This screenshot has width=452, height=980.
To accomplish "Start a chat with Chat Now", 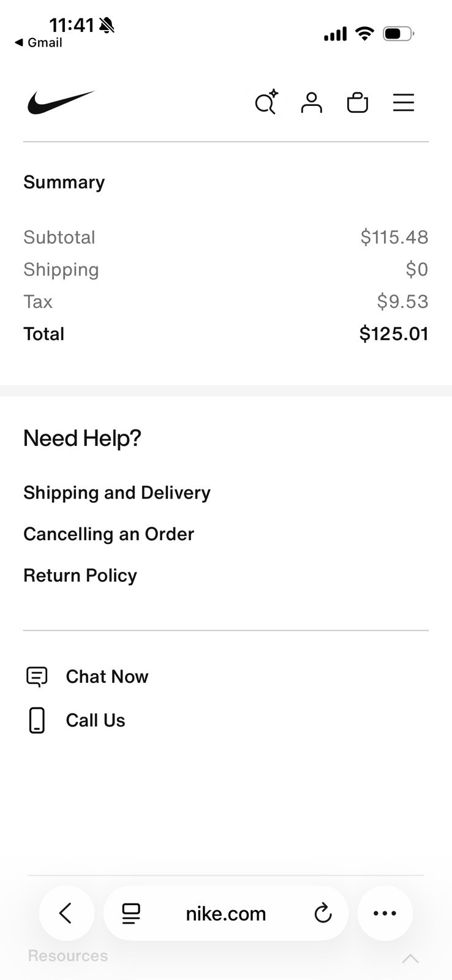I will (107, 676).
